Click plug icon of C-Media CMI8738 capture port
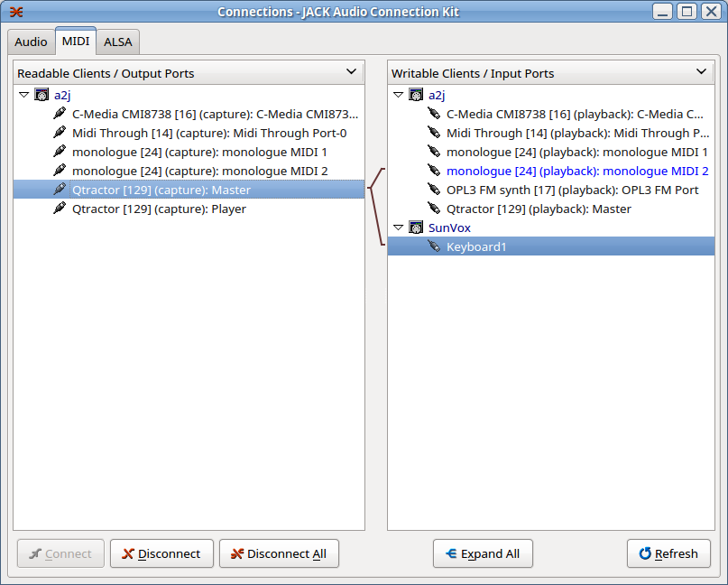The height and width of the screenshot is (585, 728). tap(60, 114)
